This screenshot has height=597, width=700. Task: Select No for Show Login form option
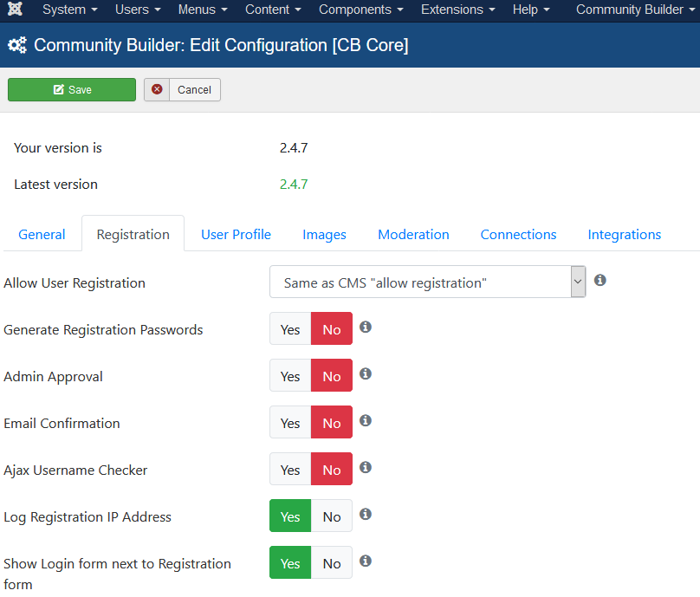pos(332,562)
